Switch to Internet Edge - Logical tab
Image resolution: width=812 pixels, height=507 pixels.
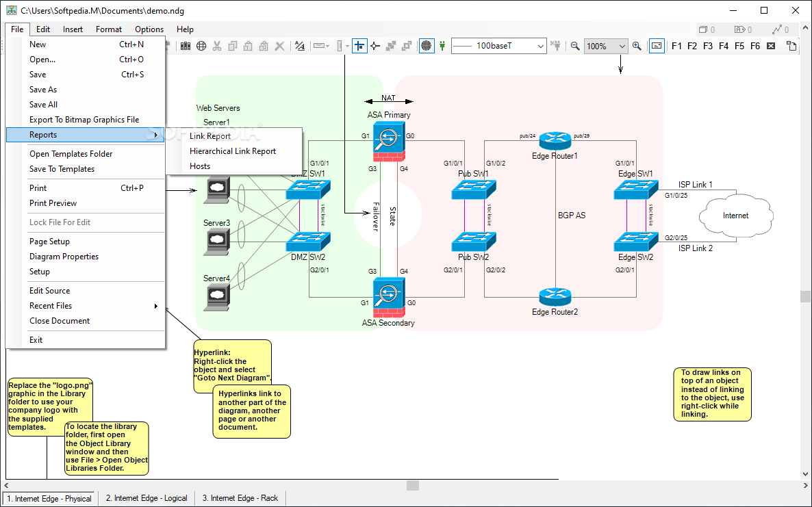point(147,498)
